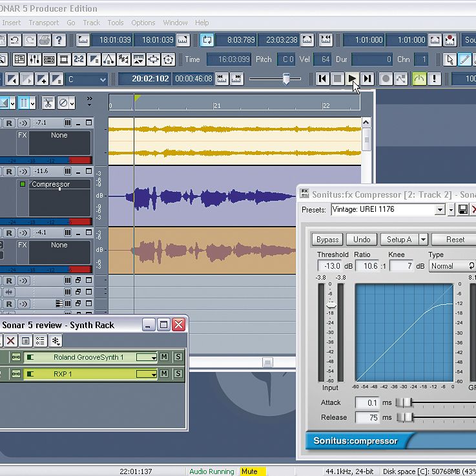Go to end of project
476x476 pixels.
[367, 79]
